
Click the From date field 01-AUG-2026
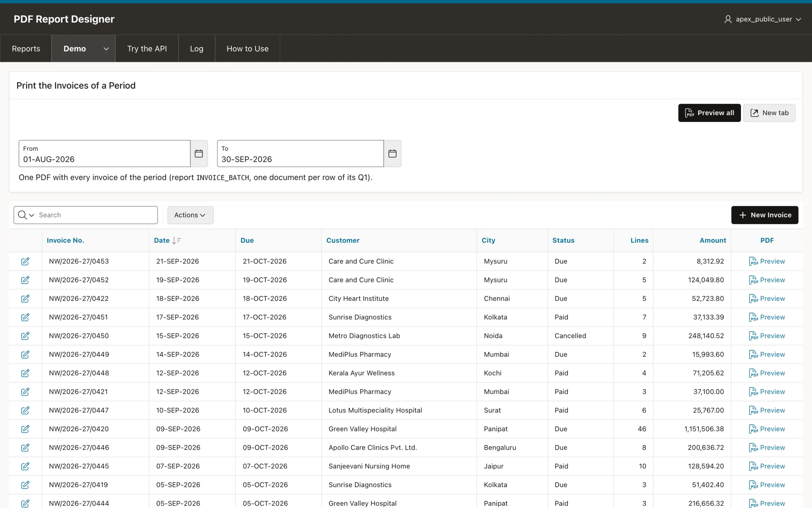[105, 153]
